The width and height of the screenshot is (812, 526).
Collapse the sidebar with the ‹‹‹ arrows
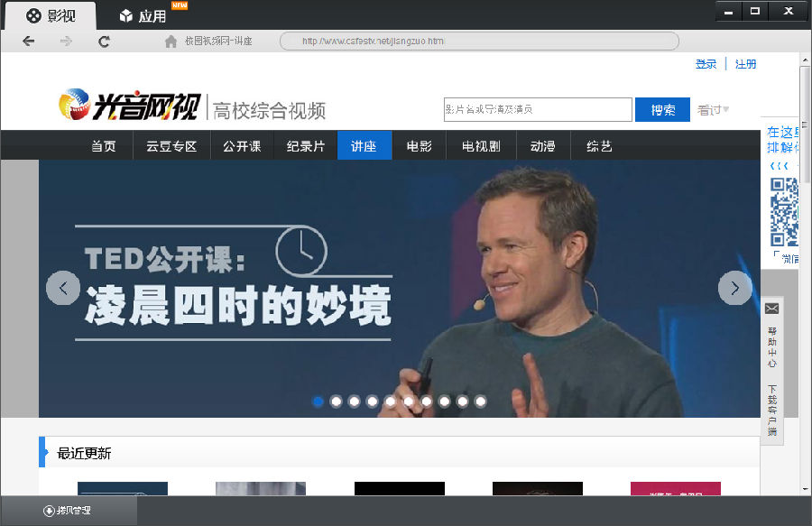pos(779,166)
